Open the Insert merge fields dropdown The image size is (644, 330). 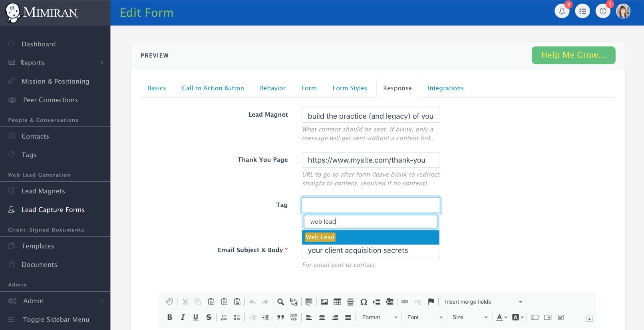(483, 302)
